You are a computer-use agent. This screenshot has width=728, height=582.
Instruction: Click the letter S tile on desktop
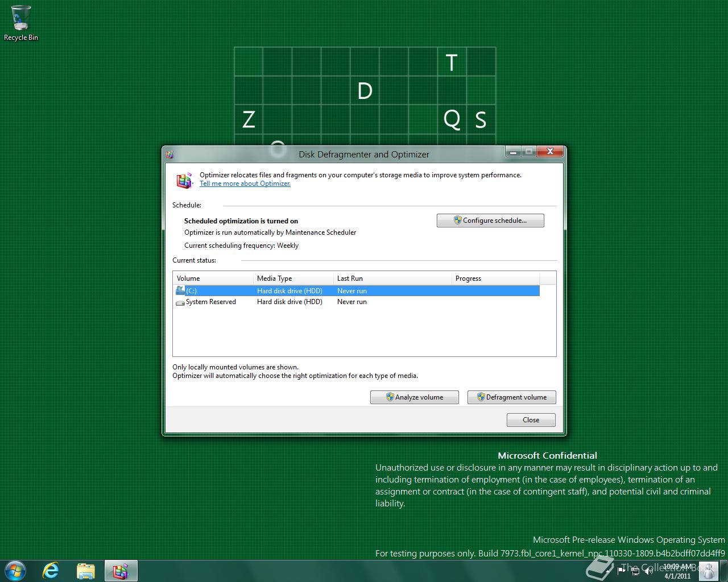click(481, 120)
